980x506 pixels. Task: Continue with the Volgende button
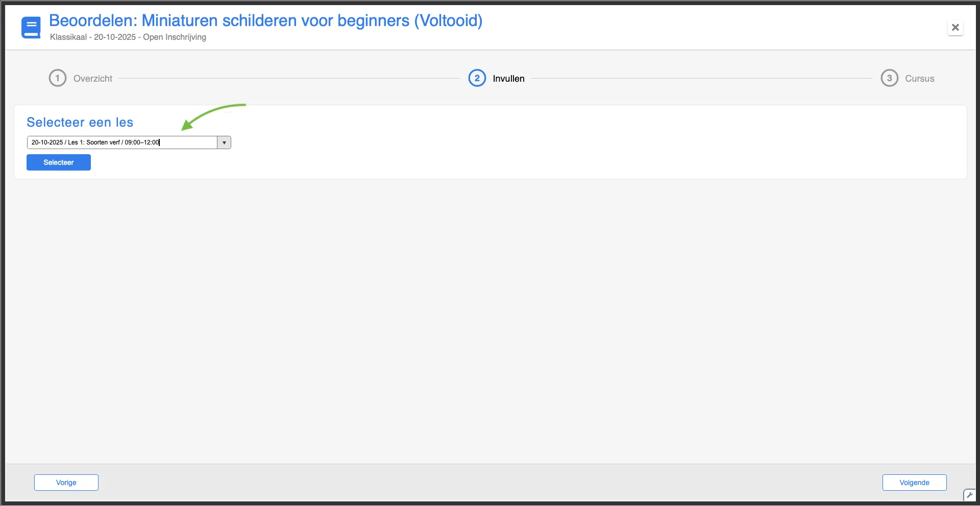914,483
